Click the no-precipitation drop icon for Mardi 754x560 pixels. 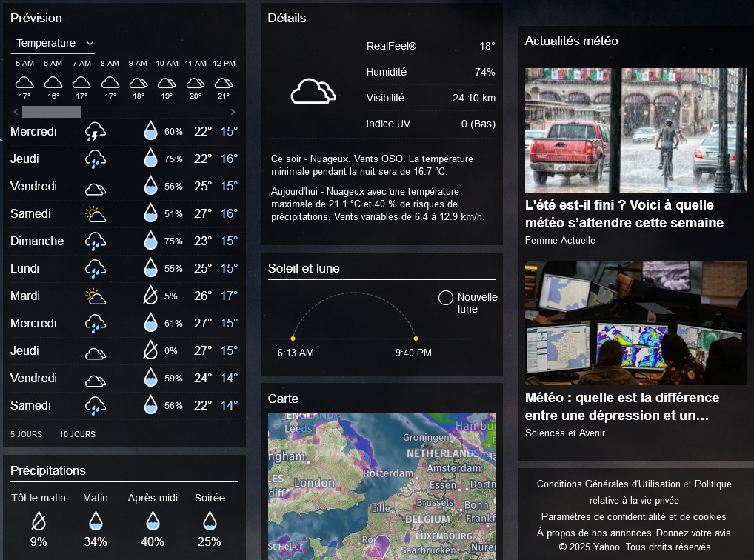150,296
